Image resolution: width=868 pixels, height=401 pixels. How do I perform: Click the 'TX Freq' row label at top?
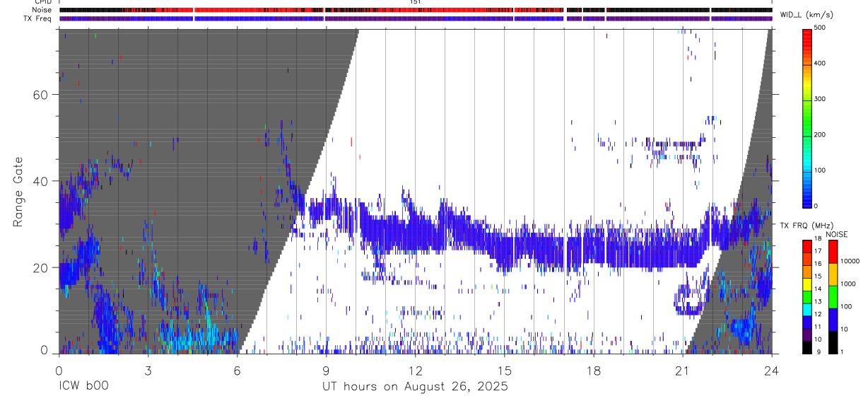[x=38, y=18]
